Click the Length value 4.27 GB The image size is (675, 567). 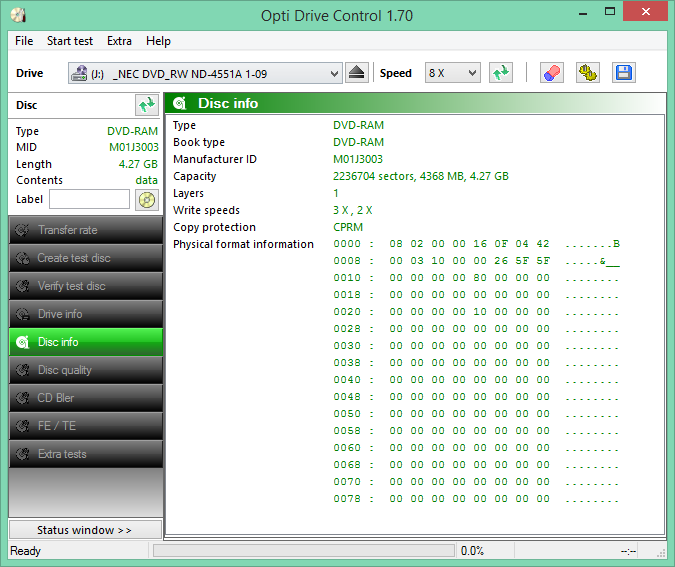pyautogui.click(x=138, y=164)
